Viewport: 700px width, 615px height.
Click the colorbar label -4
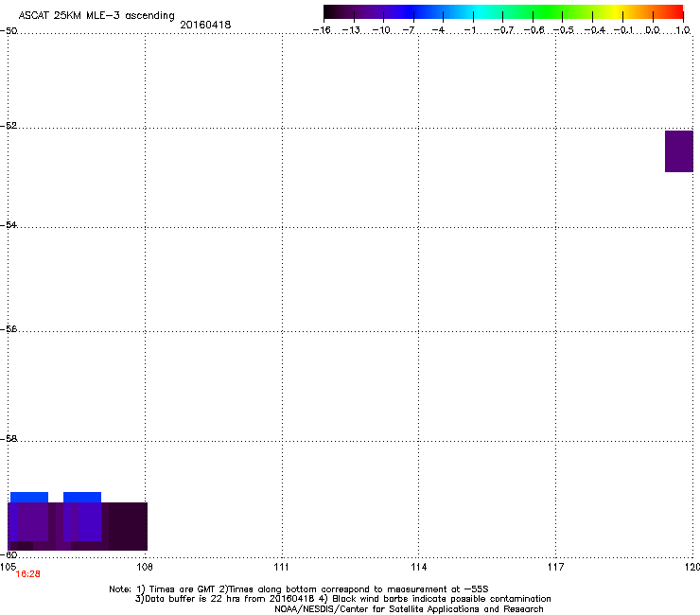point(439,30)
